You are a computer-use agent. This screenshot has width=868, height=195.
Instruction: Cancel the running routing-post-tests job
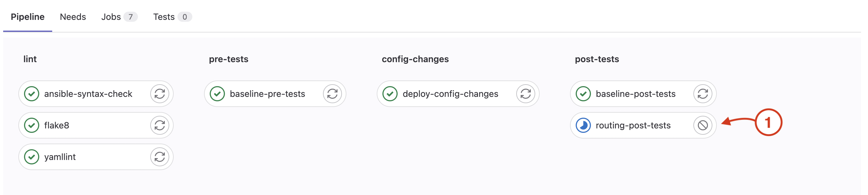pyautogui.click(x=703, y=125)
